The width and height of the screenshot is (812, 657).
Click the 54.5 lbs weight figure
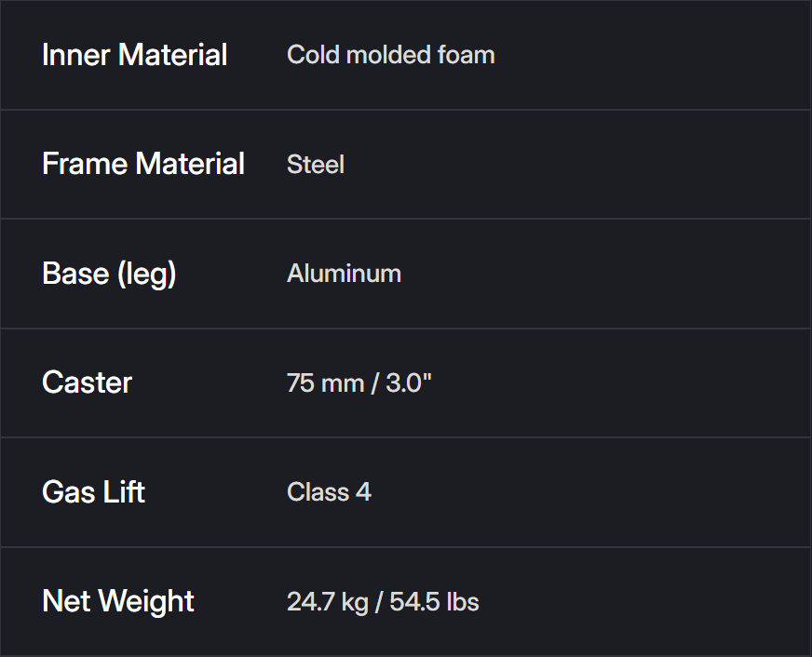point(434,601)
